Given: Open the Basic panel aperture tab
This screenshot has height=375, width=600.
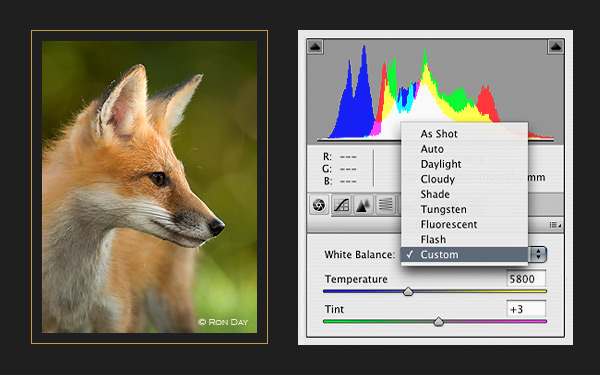Looking at the screenshot, I should tap(319, 205).
